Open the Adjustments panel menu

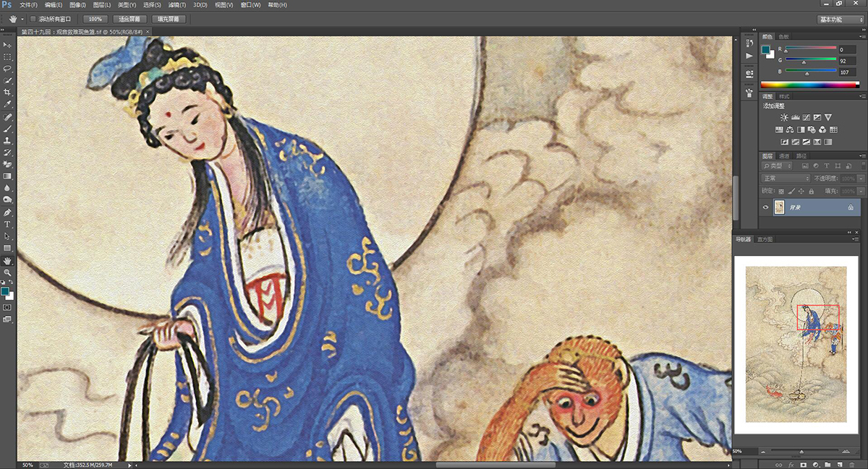point(861,95)
